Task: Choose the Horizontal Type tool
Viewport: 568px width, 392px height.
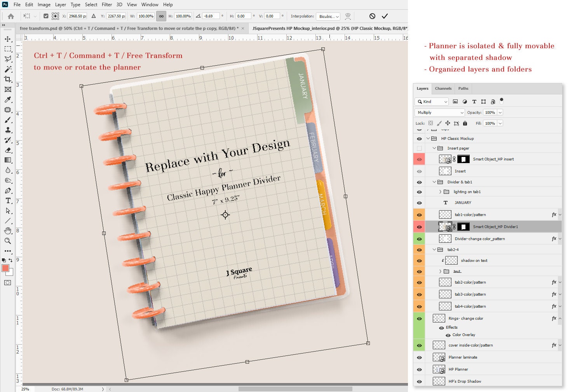Action: [x=8, y=201]
